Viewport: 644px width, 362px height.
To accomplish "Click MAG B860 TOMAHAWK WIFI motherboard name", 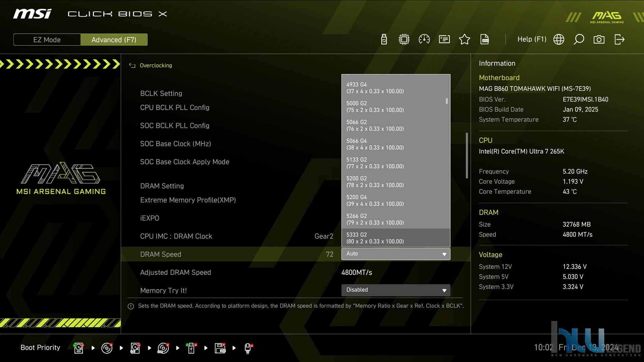I will point(535,89).
